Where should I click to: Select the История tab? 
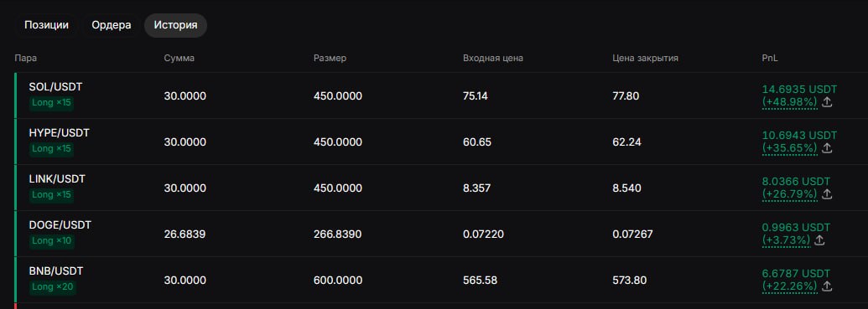(x=175, y=25)
